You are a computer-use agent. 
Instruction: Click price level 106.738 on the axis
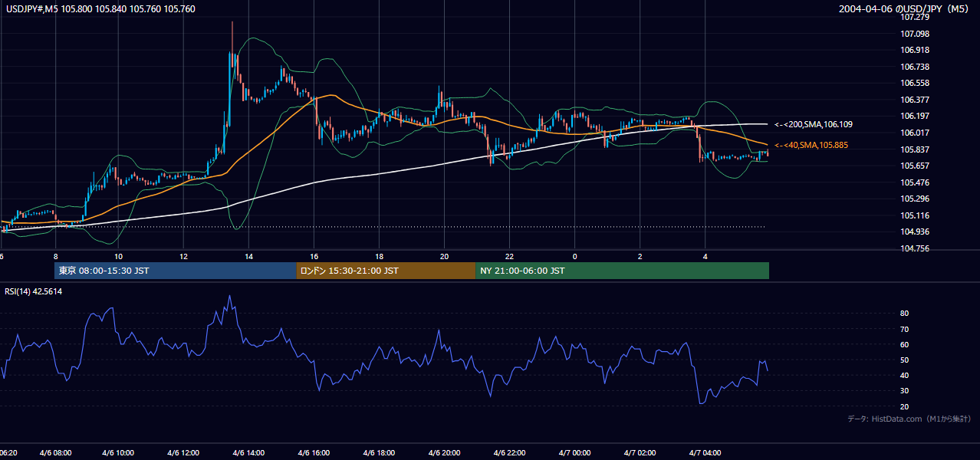coord(915,67)
